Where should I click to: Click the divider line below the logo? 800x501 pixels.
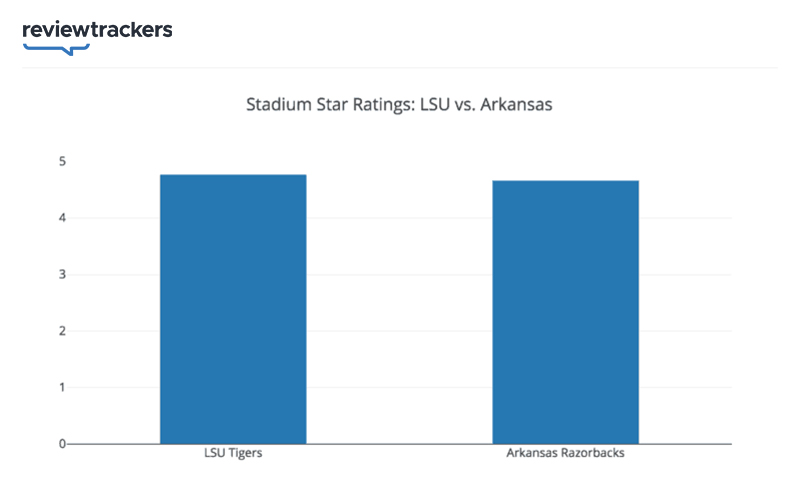point(399,68)
